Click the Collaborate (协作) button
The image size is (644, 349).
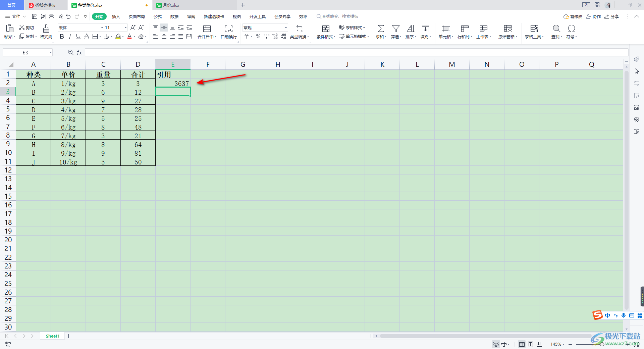(x=594, y=16)
